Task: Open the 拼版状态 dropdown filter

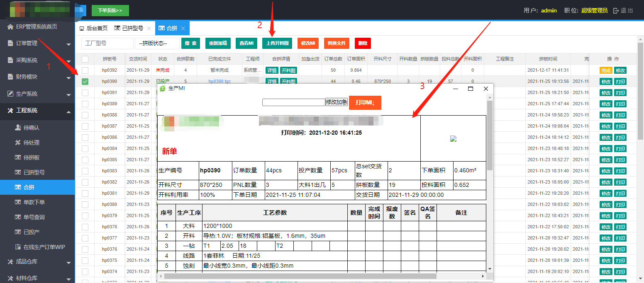Action: [157, 44]
